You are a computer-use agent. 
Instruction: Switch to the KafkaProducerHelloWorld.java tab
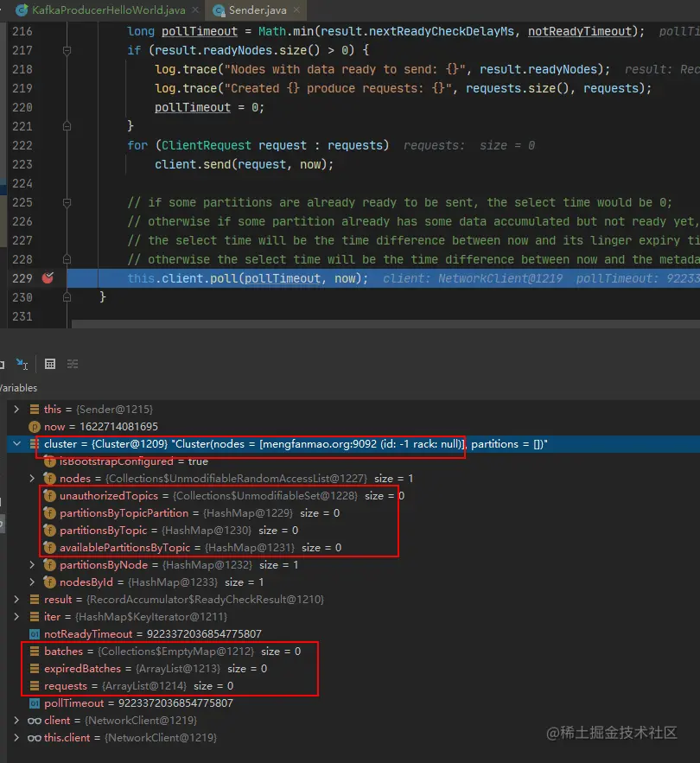point(109,10)
